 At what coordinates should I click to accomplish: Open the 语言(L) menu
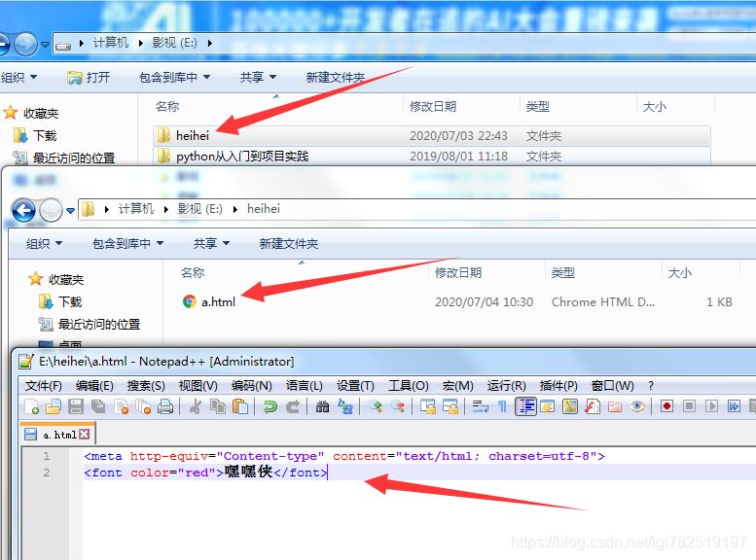tap(305, 386)
